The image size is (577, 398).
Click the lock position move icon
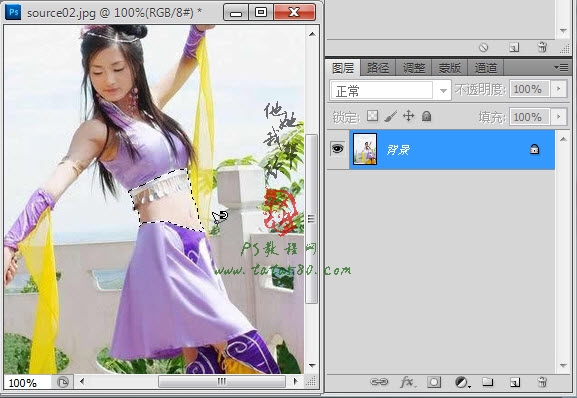click(408, 116)
